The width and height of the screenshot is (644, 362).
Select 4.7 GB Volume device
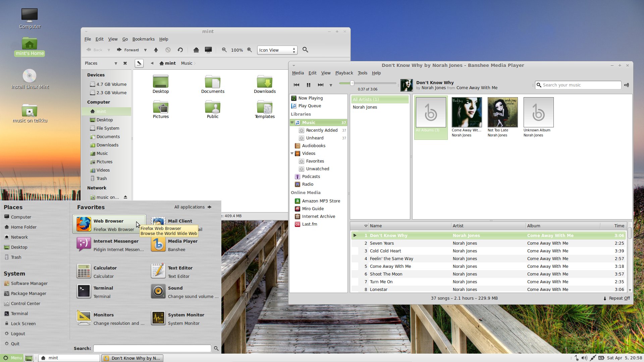[108, 84]
